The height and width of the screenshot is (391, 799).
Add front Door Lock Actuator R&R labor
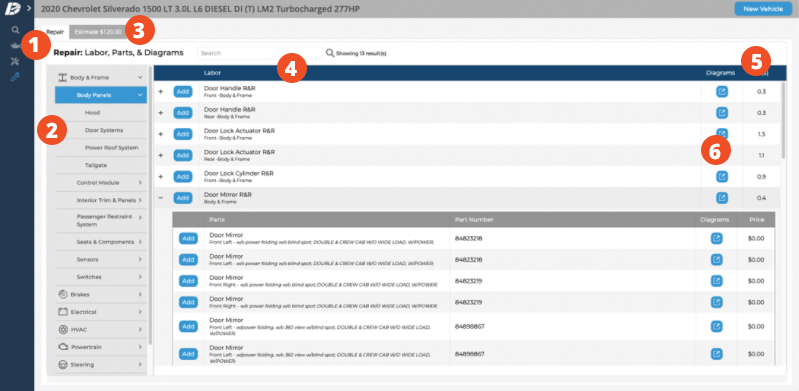[x=183, y=134]
